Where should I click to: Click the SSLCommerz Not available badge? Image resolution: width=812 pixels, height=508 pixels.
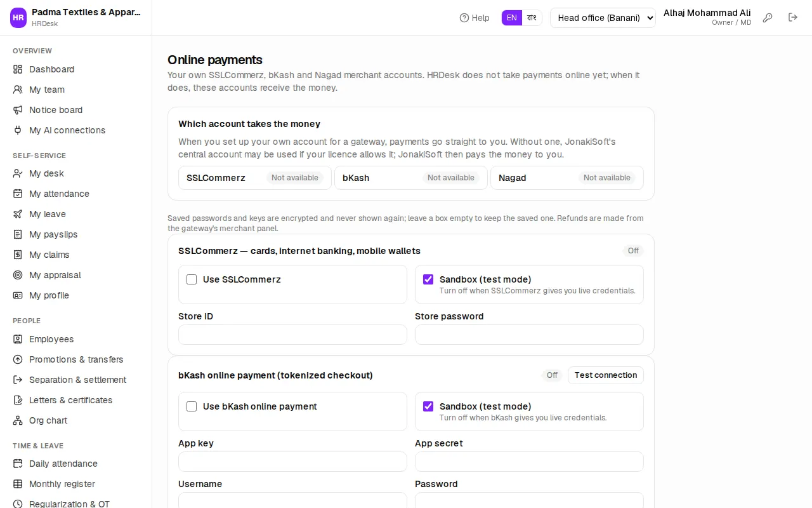295,178
